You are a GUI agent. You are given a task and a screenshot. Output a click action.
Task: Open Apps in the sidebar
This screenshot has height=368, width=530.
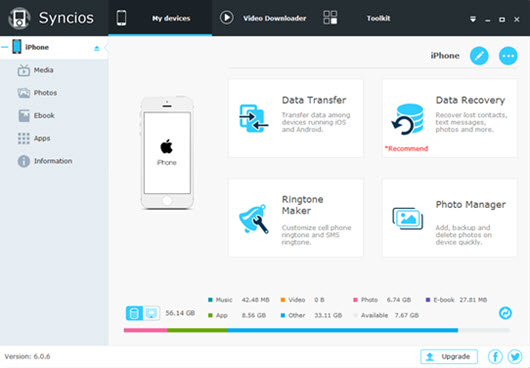[42, 138]
